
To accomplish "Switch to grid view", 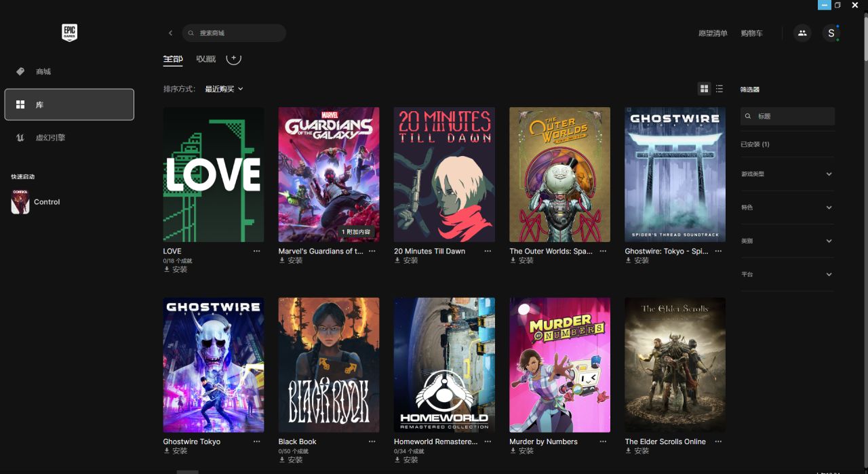I will [704, 89].
